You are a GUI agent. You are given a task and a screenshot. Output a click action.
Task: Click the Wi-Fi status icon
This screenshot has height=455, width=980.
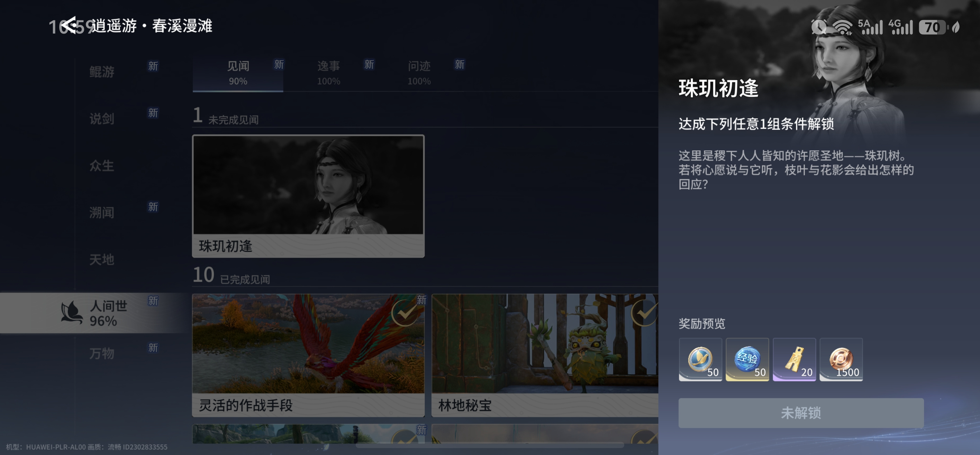coord(842,27)
